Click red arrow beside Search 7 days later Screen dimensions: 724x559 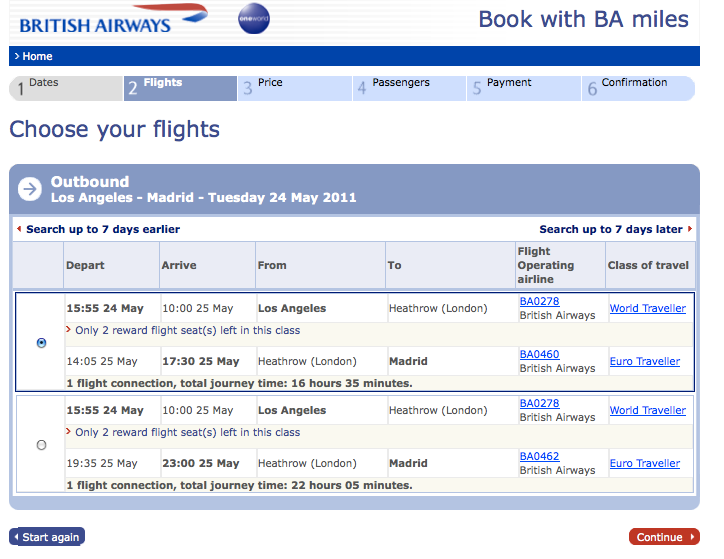689,228
